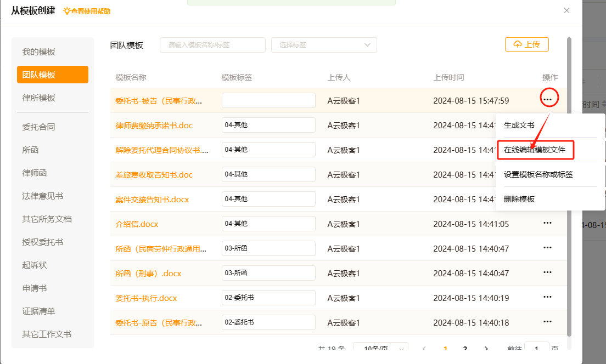Switch to 我的模板 in the sidebar
Screen dimensions: 606x364
tap(39, 52)
